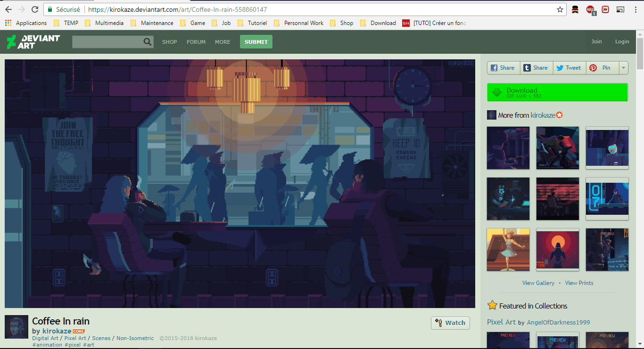Reload the page
Screen dimensions: 644x349
click(x=35, y=9)
